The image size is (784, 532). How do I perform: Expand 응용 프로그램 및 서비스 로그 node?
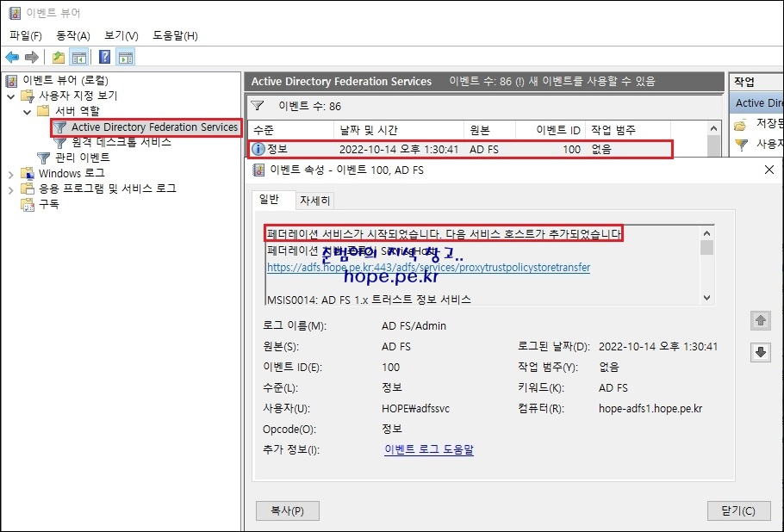click(11, 190)
